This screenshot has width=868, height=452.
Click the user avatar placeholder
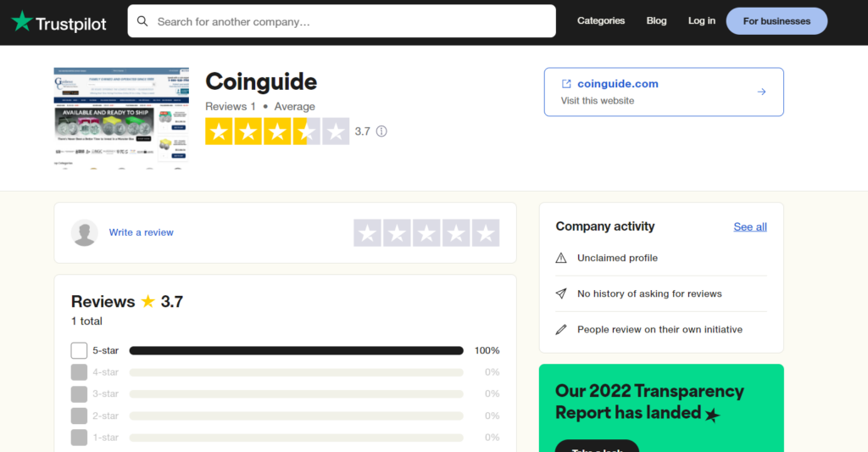(85, 232)
